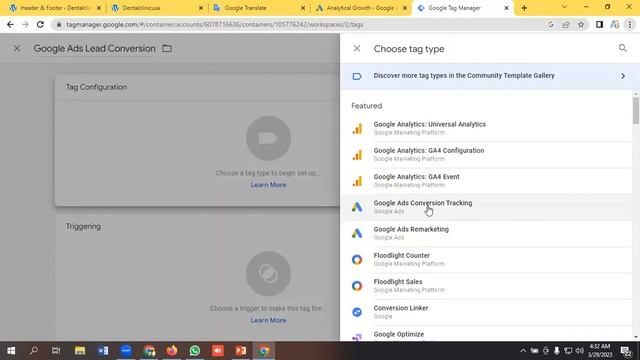Pick Floodlight Counter text
The height and width of the screenshot is (360, 640).
(x=402, y=255)
